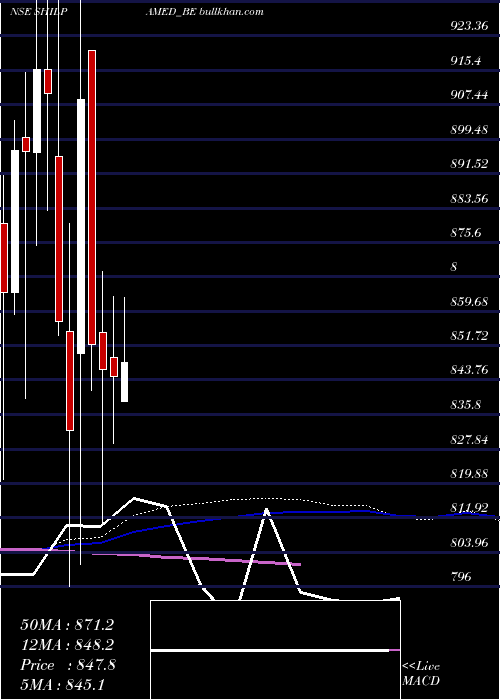The image size is (500, 700).
Task: Click the 827.84 price axis label
Action: (469, 440)
